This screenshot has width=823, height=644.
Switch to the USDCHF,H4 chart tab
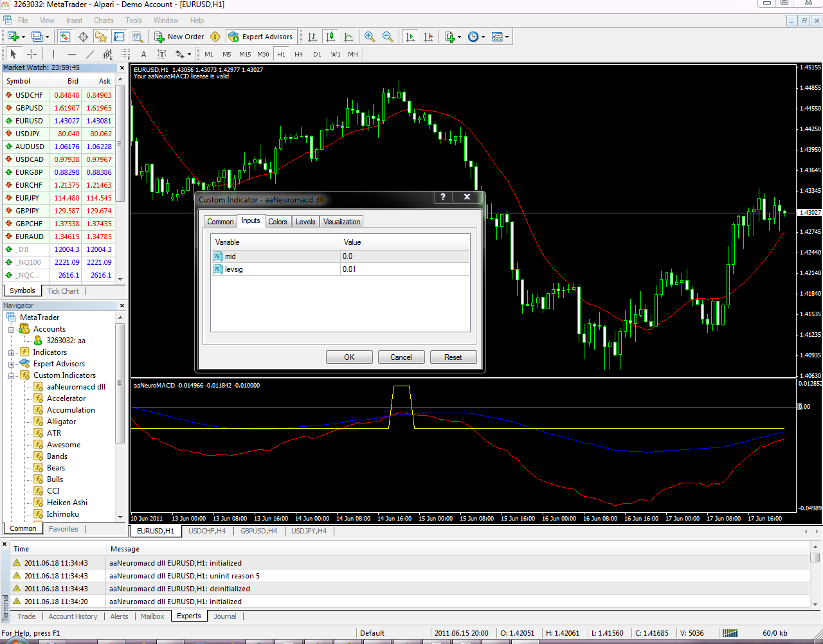pyautogui.click(x=207, y=531)
